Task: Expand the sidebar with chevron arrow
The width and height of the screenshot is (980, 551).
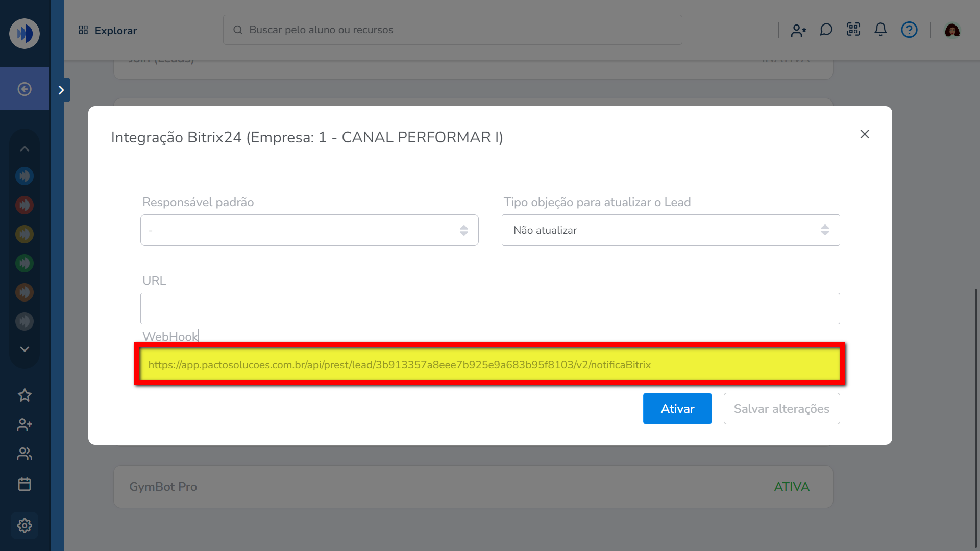Action: pyautogui.click(x=61, y=90)
